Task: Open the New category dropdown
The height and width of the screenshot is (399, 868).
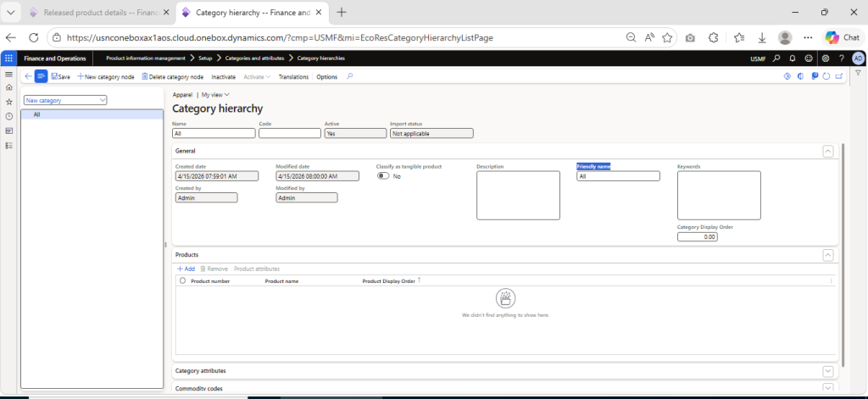Action: coord(65,100)
